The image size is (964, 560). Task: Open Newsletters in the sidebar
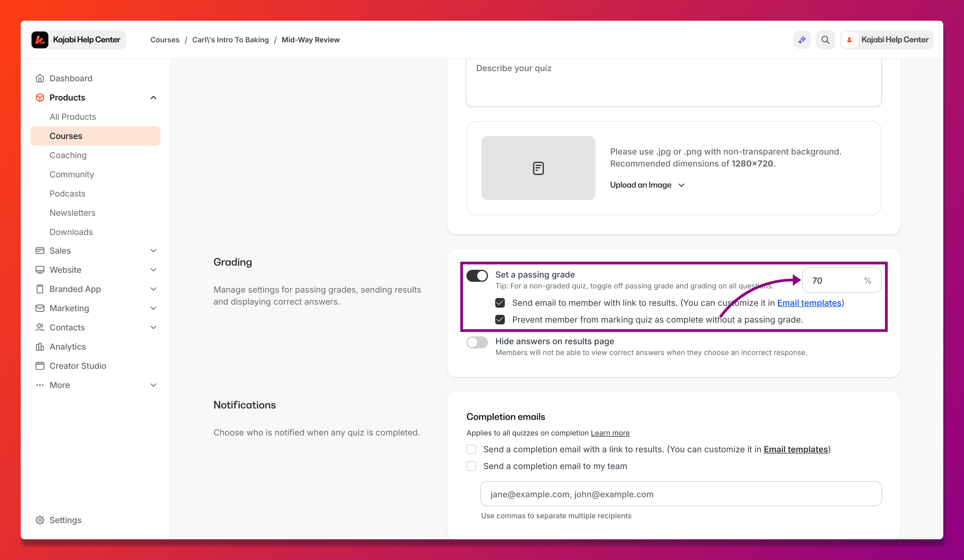72,212
